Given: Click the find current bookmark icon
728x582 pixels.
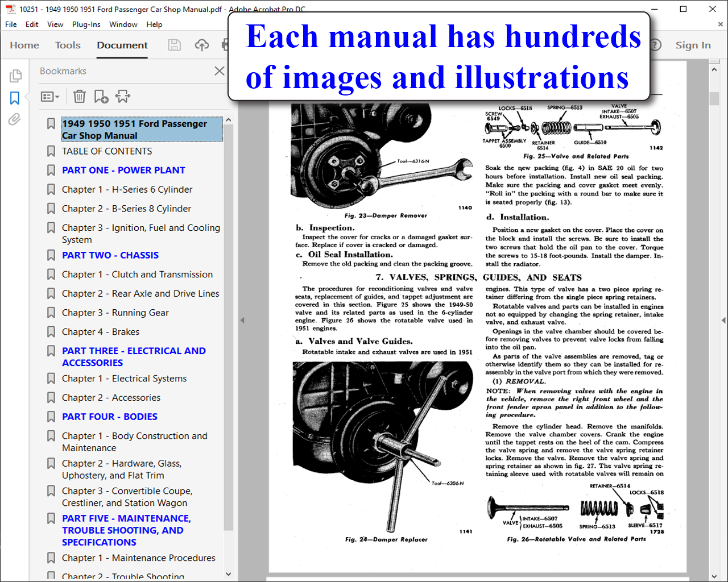Looking at the screenshot, I should [x=123, y=97].
